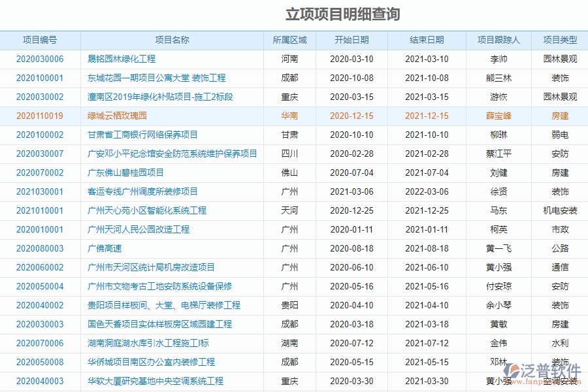Select the highlighted 绿城云栖玫瑰园 project
The width and height of the screenshot is (588, 392).
tap(118, 116)
